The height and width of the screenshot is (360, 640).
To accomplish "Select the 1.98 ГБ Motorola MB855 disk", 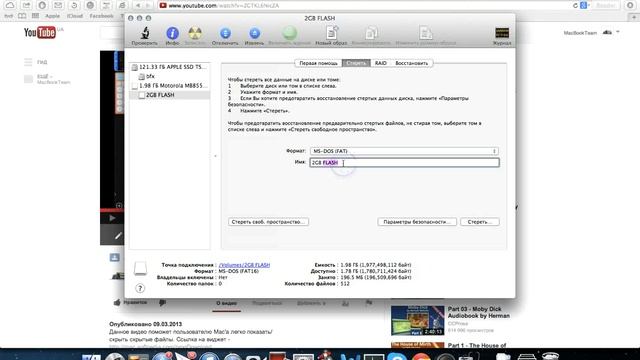I will 169,86.
